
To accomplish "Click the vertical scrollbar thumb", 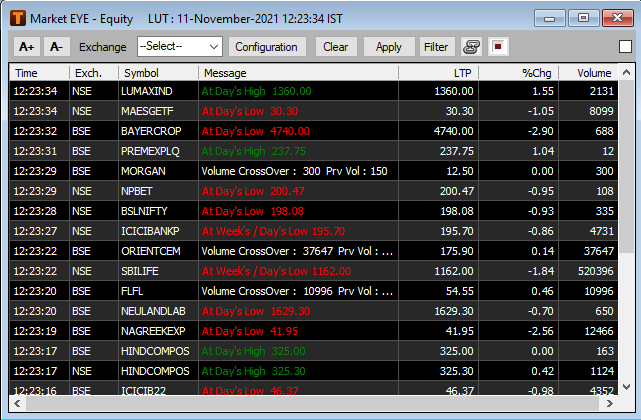I will point(626,167).
